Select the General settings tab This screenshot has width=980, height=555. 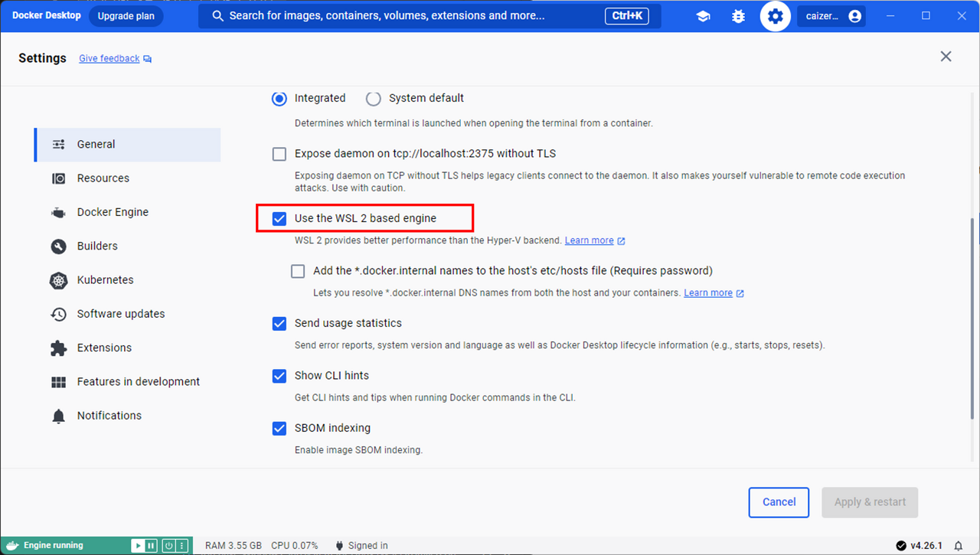point(127,145)
